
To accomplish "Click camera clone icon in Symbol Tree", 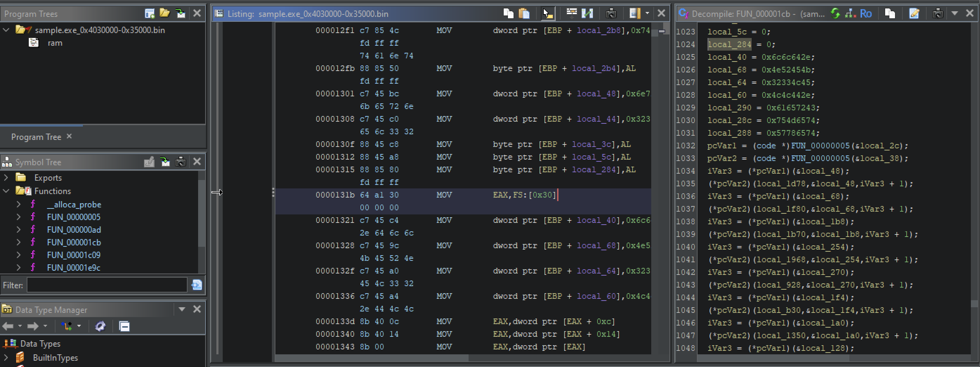I will [x=181, y=162].
